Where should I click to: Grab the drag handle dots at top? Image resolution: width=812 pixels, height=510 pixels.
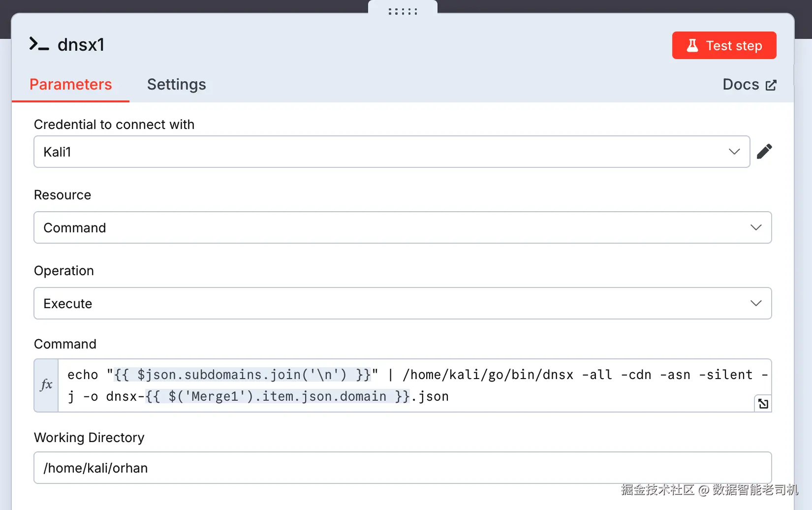click(403, 11)
